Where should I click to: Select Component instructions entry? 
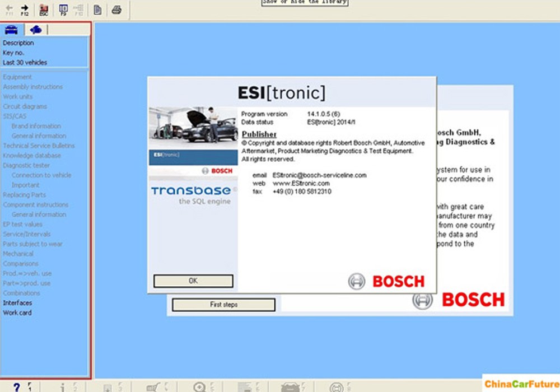coord(35,204)
